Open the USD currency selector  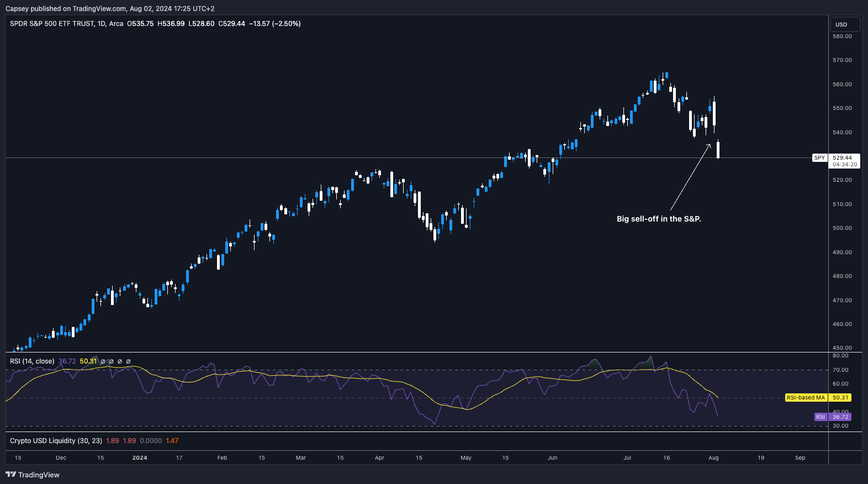(x=845, y=24)
